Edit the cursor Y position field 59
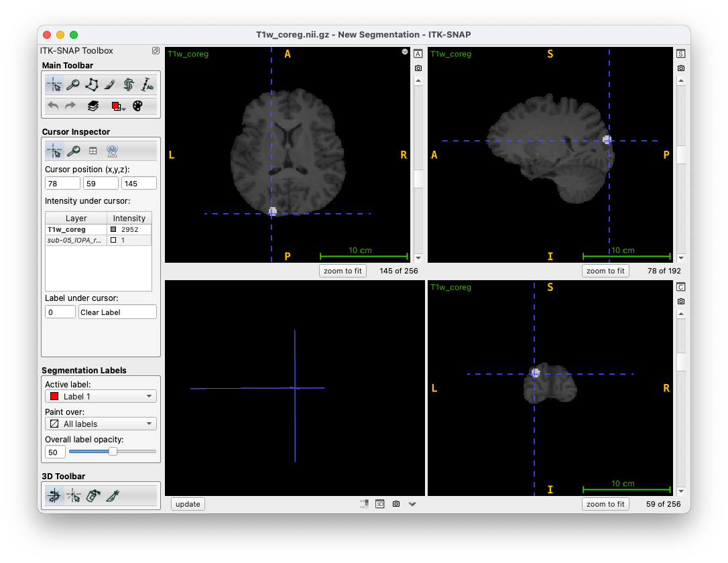This screenshot has height=563, width=728. coord(101,184)
